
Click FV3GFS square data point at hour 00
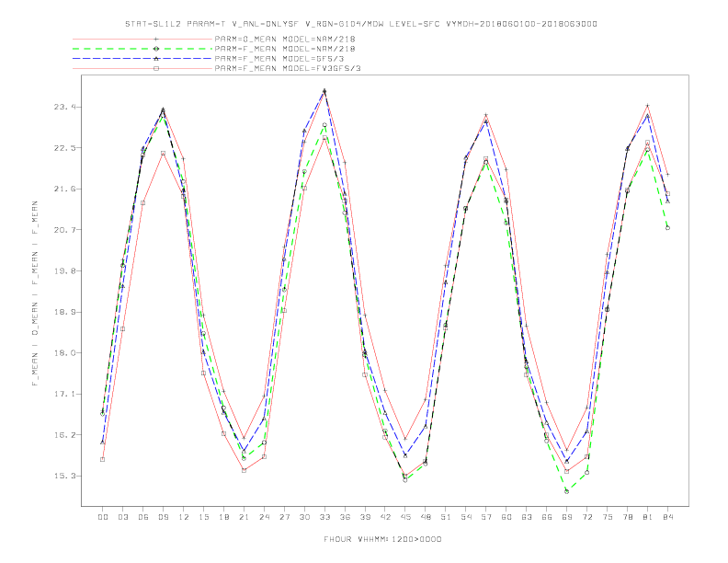(x=103, y=459)
